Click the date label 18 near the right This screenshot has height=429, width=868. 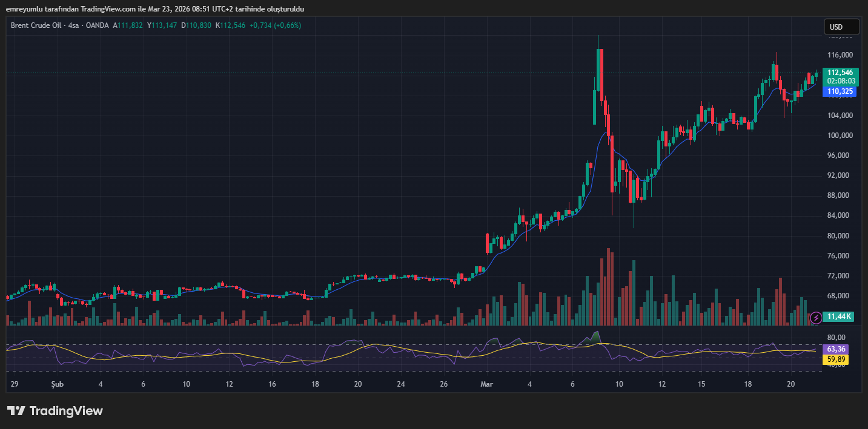(x=748, y=384)
